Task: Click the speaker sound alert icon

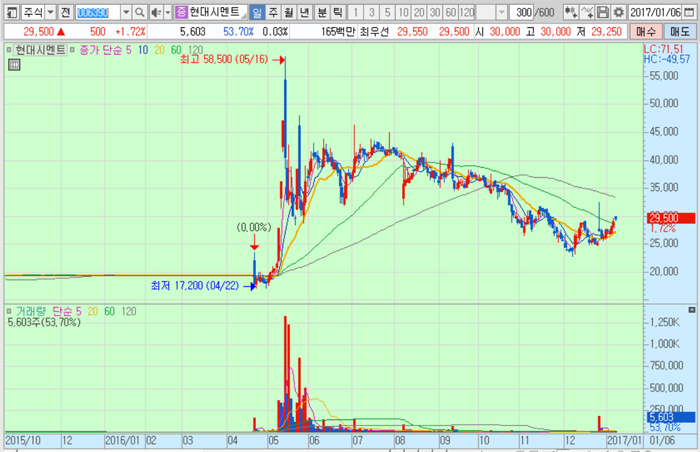Action: point(154,12)
